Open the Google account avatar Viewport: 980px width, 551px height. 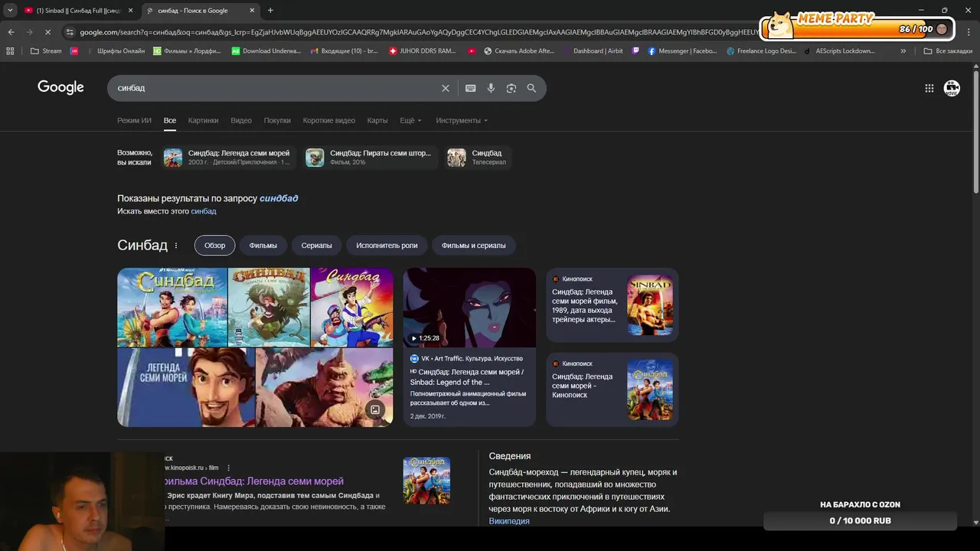[x=952, y=88]
